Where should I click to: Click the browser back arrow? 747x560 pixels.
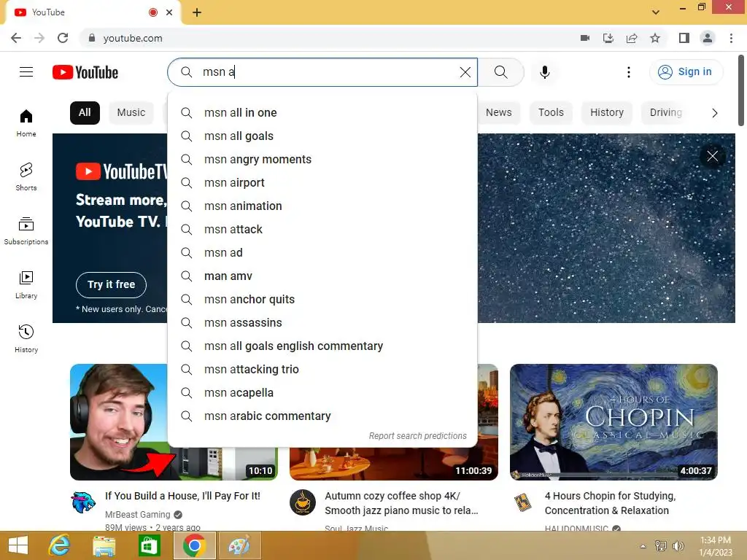[16, 38]
